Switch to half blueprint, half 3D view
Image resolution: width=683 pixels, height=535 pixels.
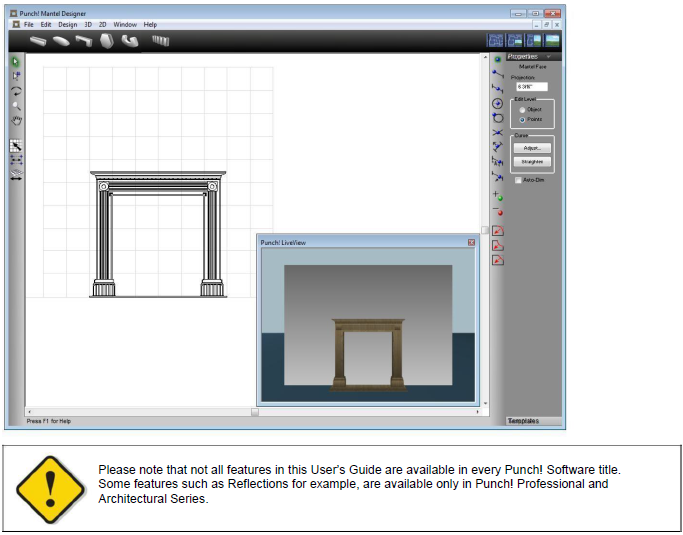[533, 41]
